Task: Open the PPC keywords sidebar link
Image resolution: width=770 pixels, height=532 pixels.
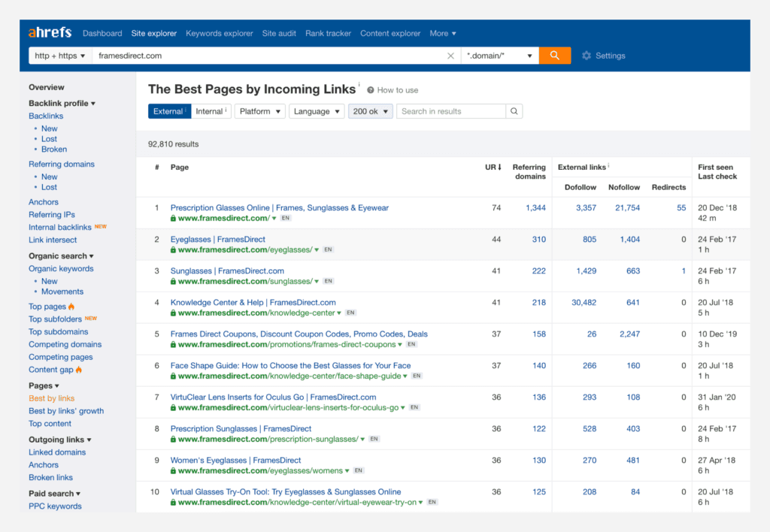Action: [x=55, y=506]
